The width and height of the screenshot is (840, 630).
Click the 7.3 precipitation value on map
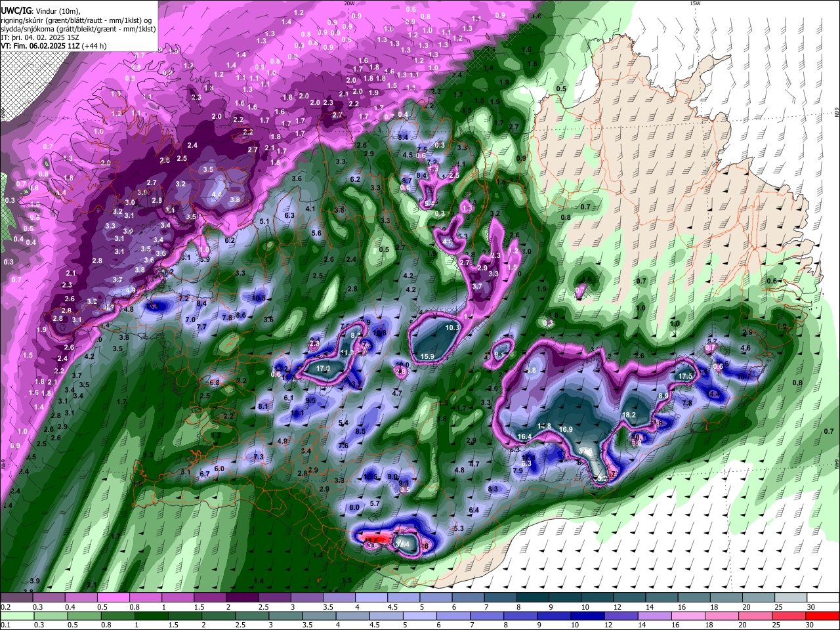pos(259,457)
